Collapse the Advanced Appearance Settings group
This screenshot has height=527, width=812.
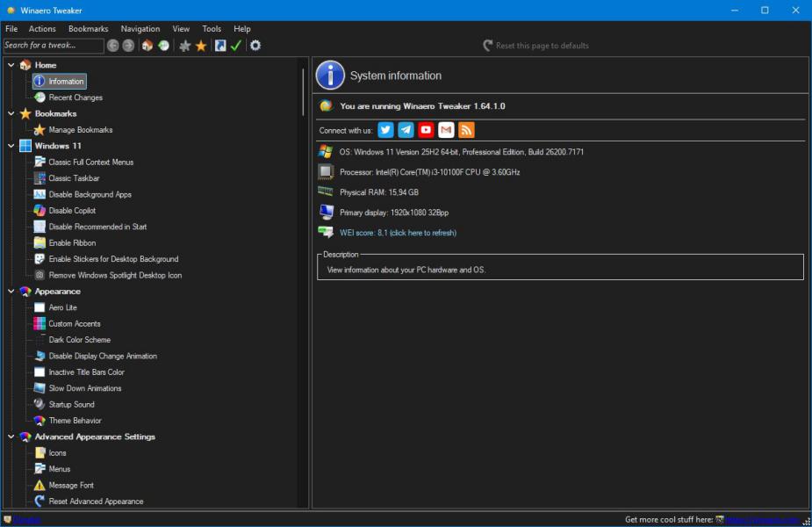(x=11, y=437)
